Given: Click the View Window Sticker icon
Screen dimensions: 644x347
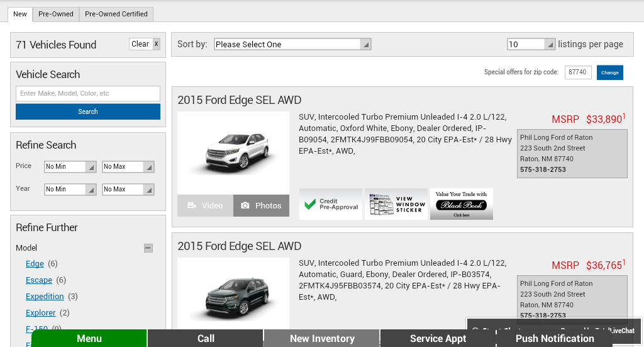Looking at the screenshot, I should 396,204.
